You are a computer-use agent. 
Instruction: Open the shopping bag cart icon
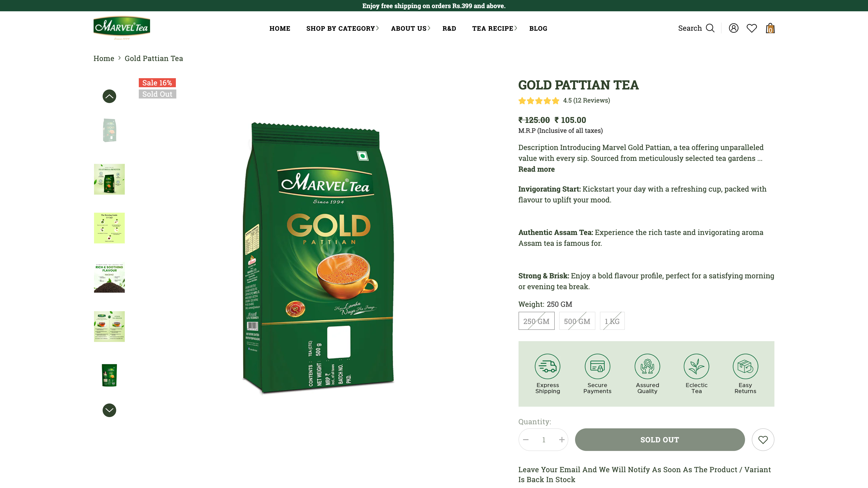click(770, 28)
